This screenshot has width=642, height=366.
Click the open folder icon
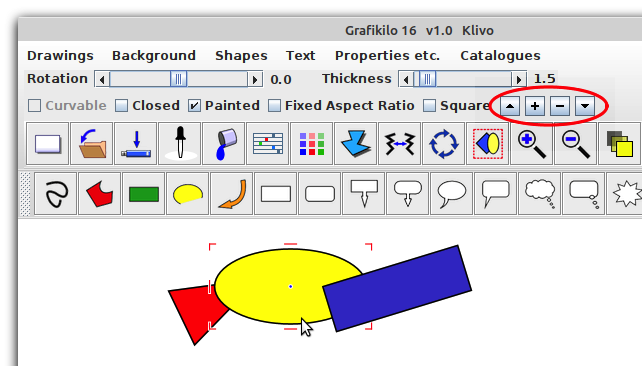[92, 143]
